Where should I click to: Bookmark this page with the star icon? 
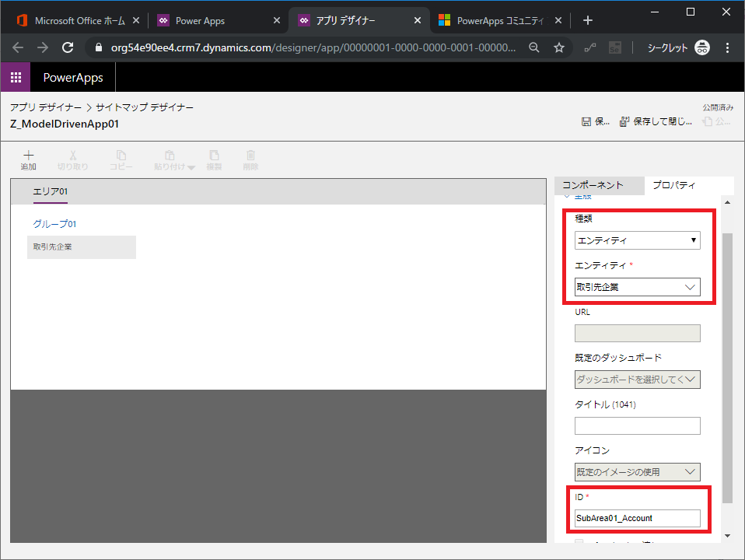(x=559, y=47)
